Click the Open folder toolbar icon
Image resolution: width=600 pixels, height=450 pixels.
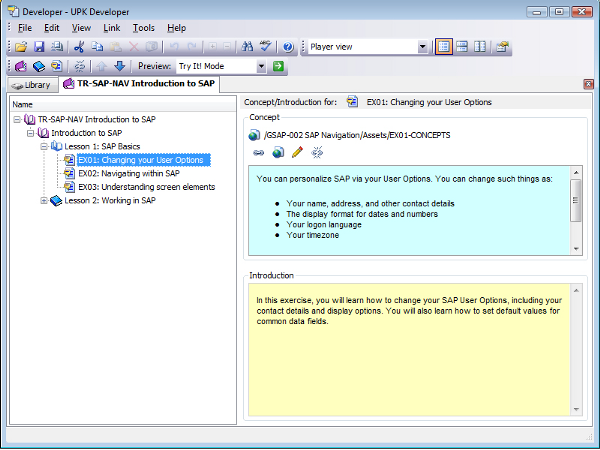pos(21,47)
